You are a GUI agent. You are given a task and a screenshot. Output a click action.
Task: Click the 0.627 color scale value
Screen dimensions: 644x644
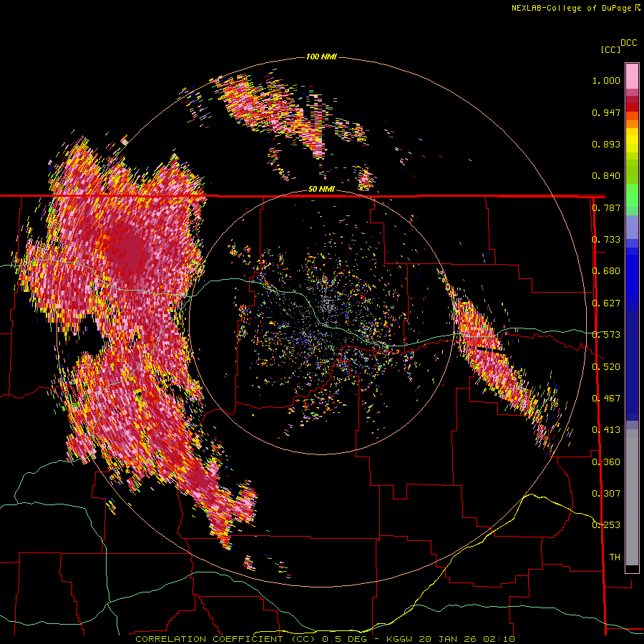click(606, 303)
